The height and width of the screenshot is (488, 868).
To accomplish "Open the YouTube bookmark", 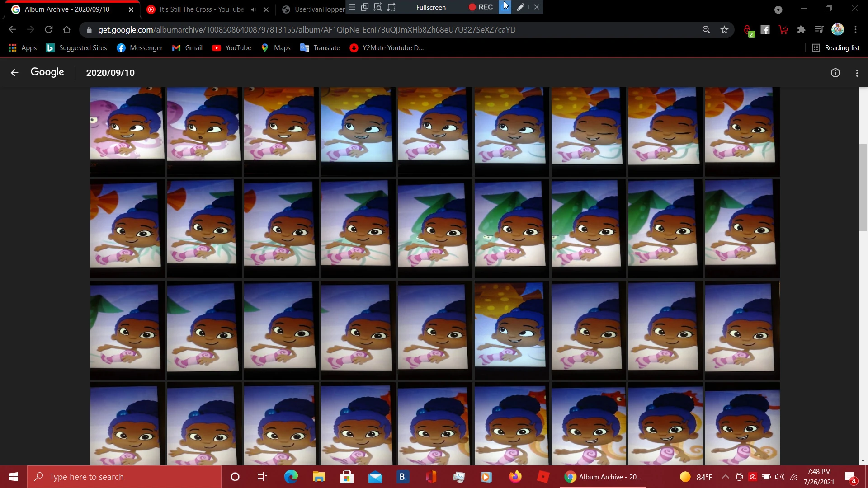I will tap(232, 48).
